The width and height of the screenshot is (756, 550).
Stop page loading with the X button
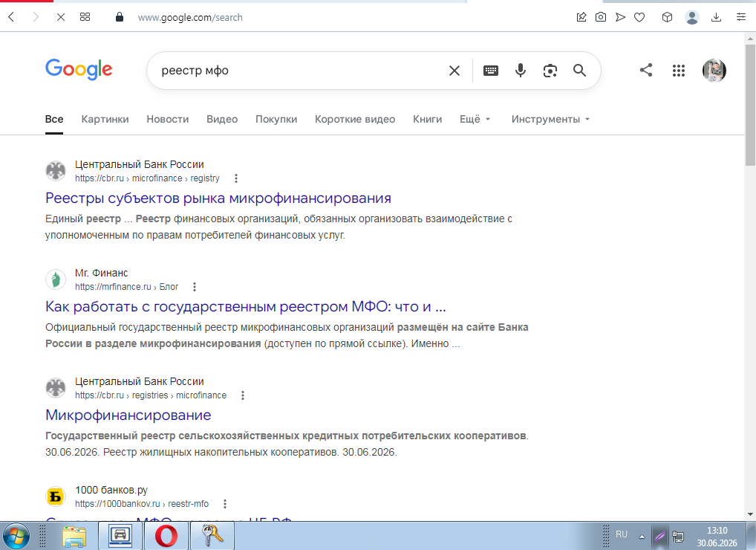(61, 17)
